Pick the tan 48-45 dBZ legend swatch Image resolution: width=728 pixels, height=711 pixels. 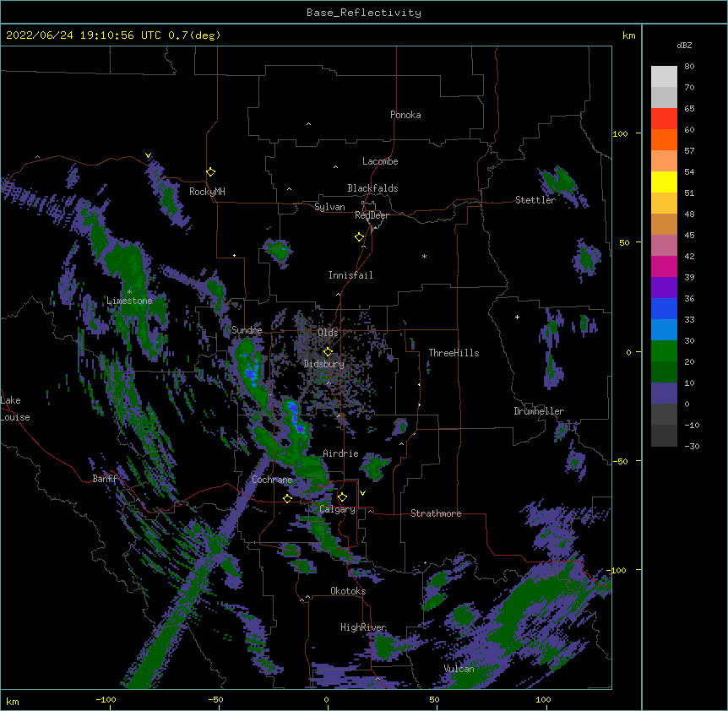664,224
